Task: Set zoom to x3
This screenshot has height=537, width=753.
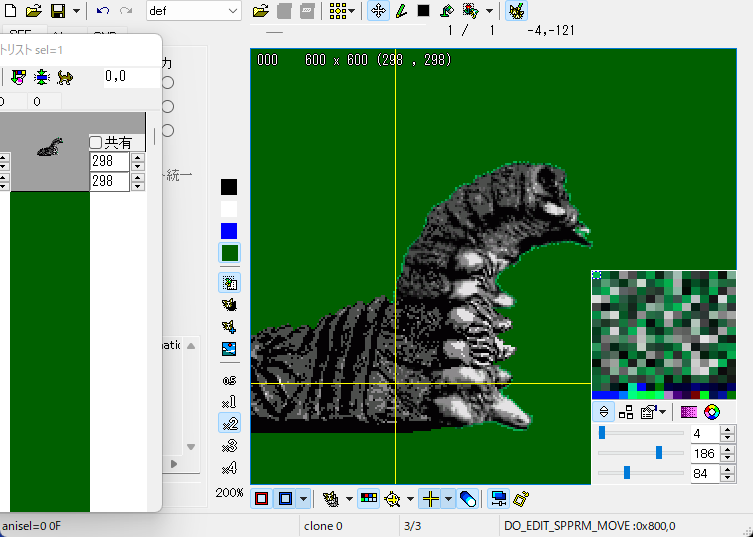Action: point(230,446)
